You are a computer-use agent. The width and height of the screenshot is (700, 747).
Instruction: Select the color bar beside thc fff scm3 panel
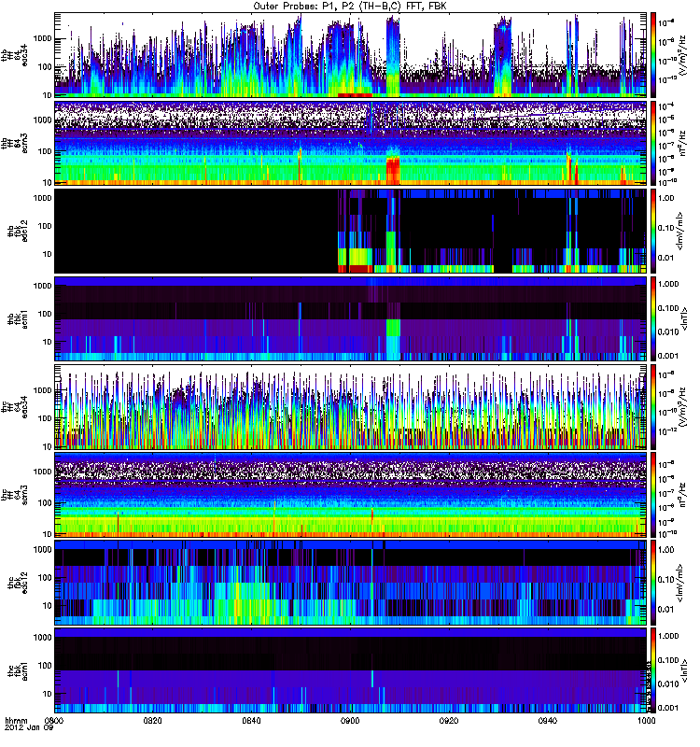point(653,495)
